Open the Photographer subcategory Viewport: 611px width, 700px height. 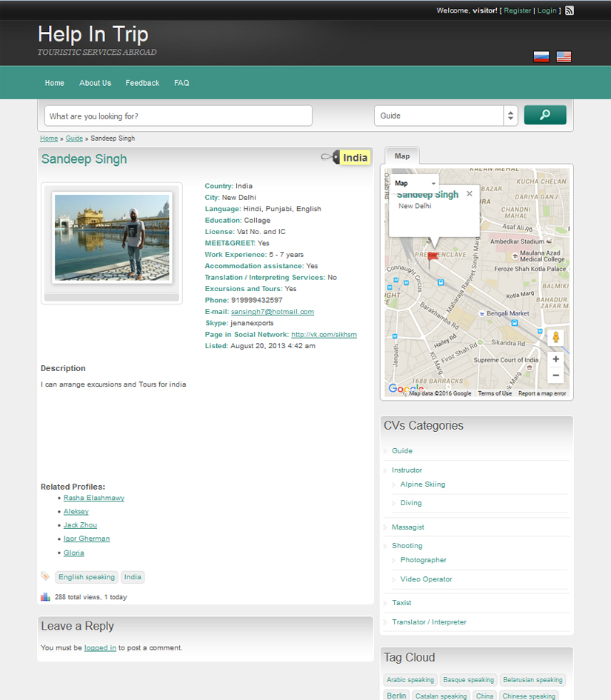pyautogui.click(x=423, y=560)
